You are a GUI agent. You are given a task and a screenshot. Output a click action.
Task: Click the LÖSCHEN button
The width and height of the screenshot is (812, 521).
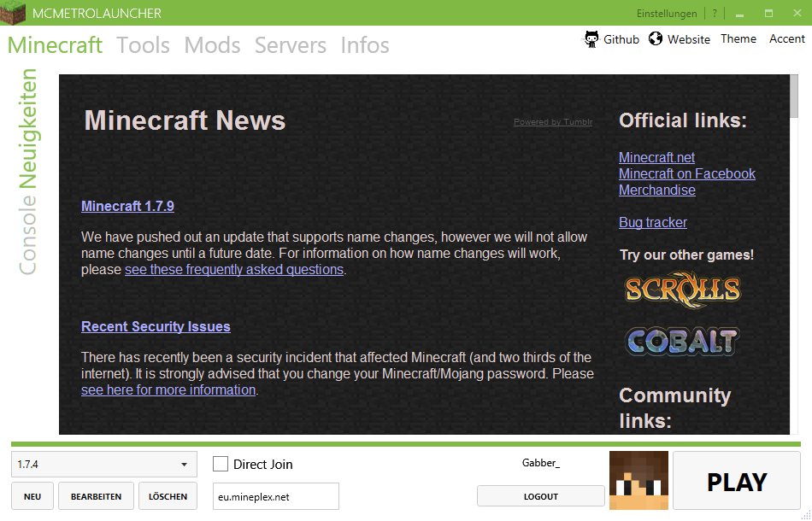(168, 496)
